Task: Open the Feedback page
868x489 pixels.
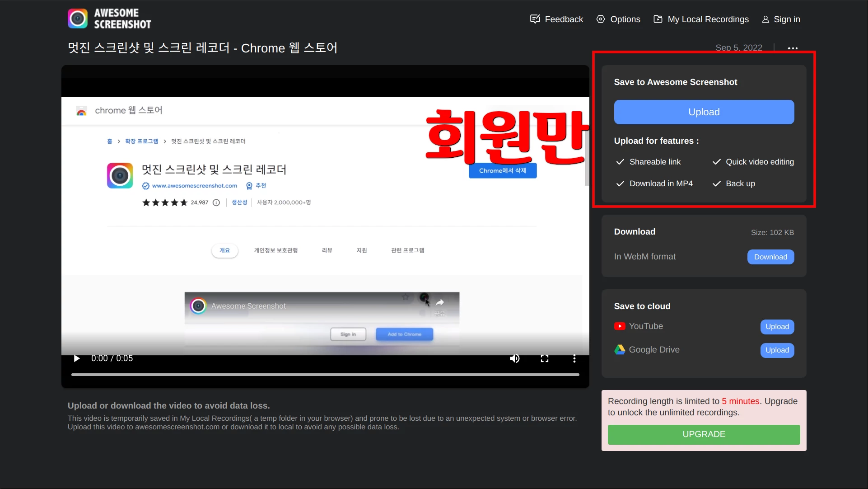Action: [x=556, y=19]
